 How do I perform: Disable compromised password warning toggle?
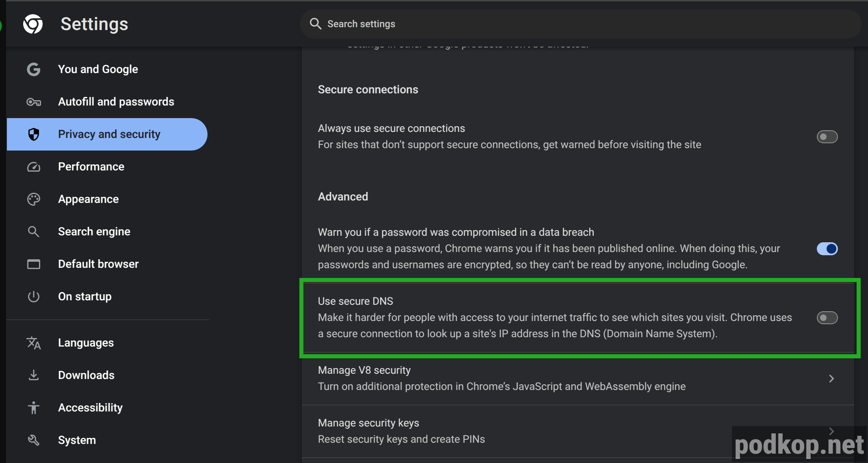click(x=827, y=248)
